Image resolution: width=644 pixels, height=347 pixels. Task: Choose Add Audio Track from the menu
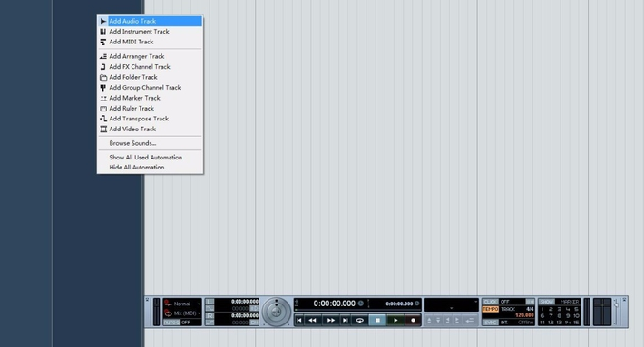(150, 21)
